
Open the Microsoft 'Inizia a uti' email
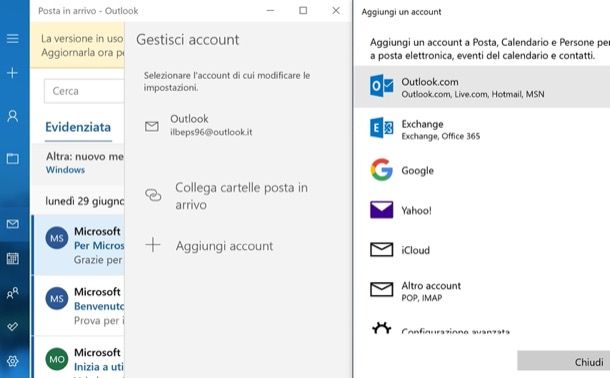pos(79,358)
